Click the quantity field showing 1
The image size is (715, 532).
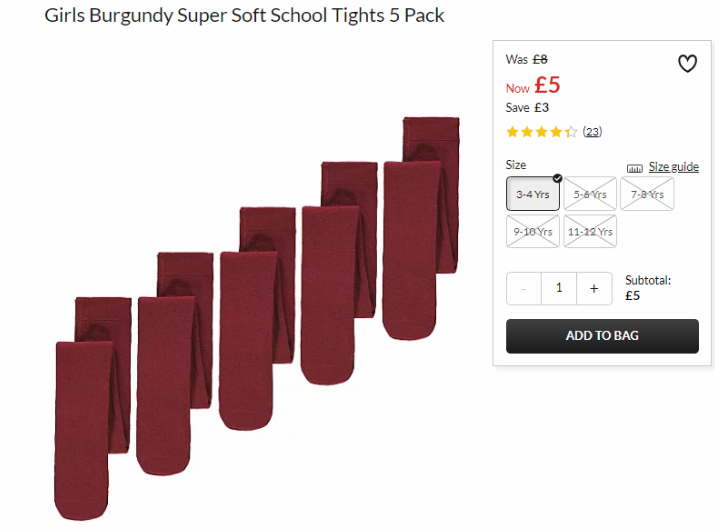(x=559, y=288)
